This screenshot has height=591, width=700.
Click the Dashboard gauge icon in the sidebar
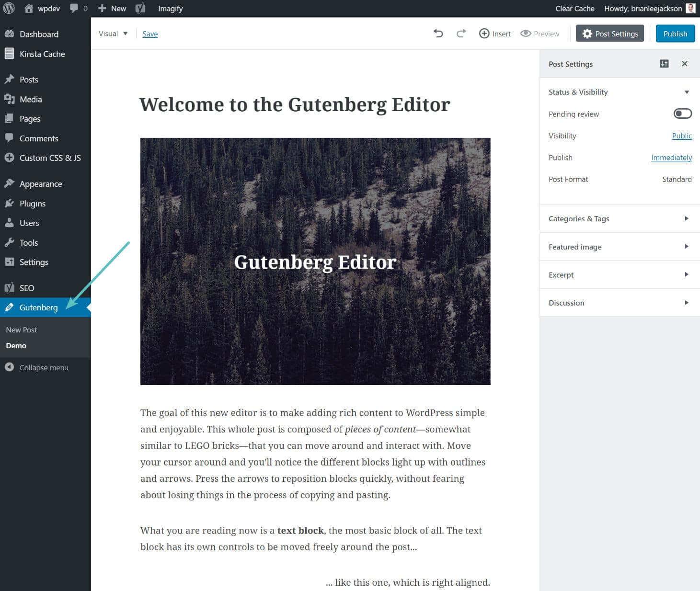pyautogui.click(x=9, y=34)
